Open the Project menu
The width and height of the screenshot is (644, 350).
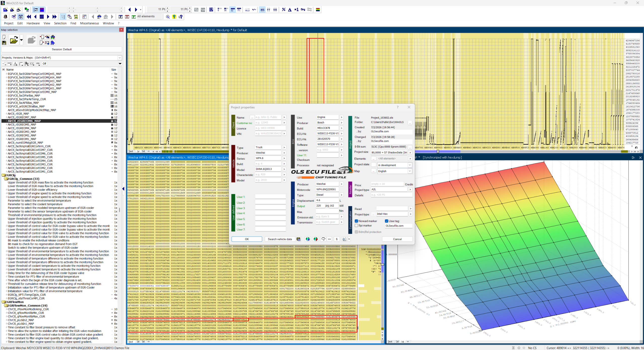9,23
